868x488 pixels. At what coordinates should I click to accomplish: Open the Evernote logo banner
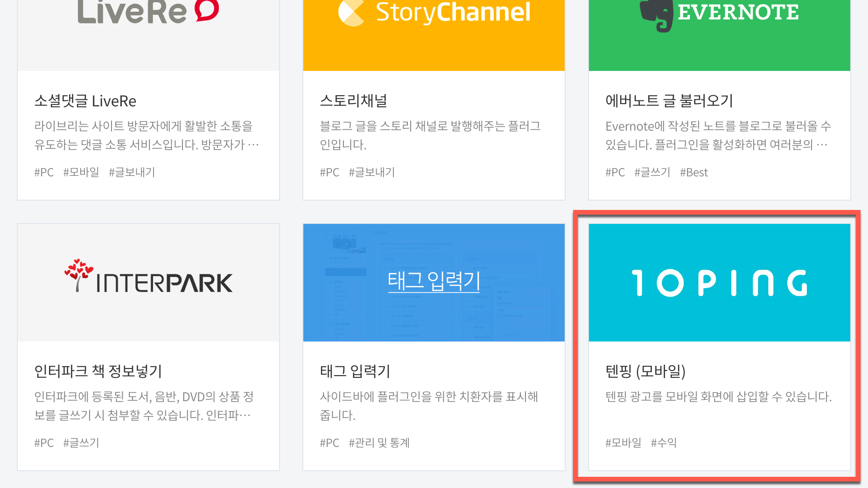tap(720, 35)
